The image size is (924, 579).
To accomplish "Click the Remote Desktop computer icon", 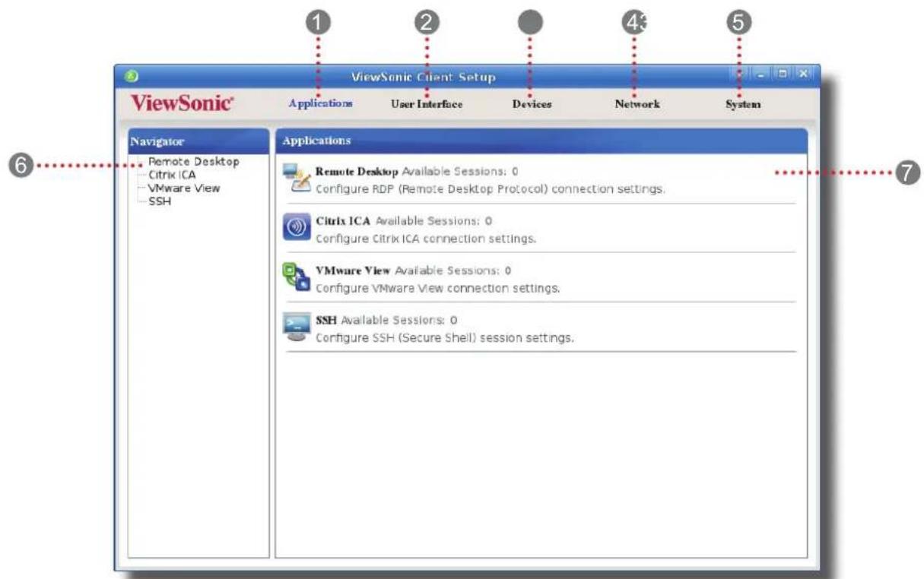I will pos(297,179).
